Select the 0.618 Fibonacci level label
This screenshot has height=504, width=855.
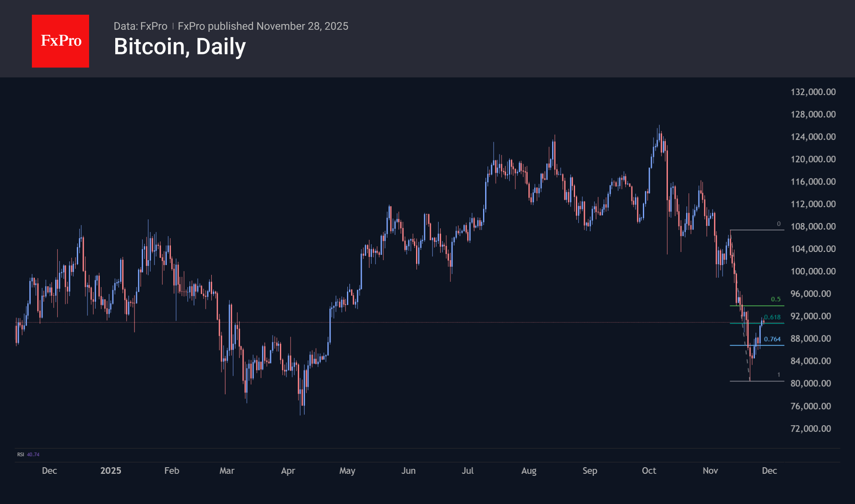772,317
